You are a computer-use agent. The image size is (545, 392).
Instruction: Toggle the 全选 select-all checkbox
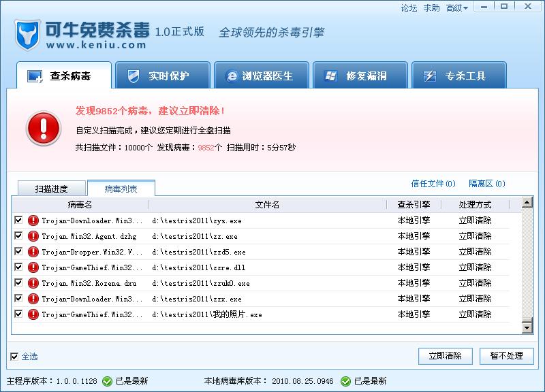(x=14, y=356)
